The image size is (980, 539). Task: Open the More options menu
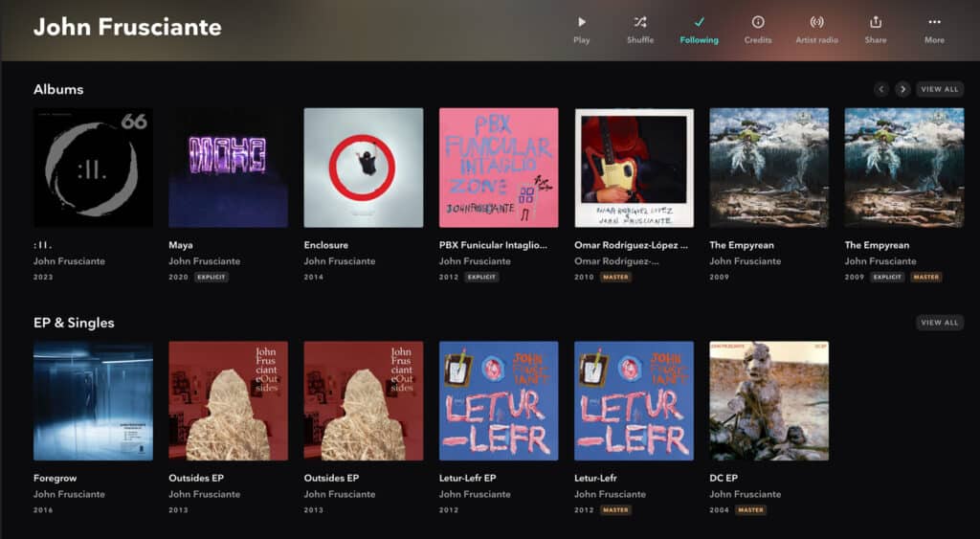[x=934, y=22]
